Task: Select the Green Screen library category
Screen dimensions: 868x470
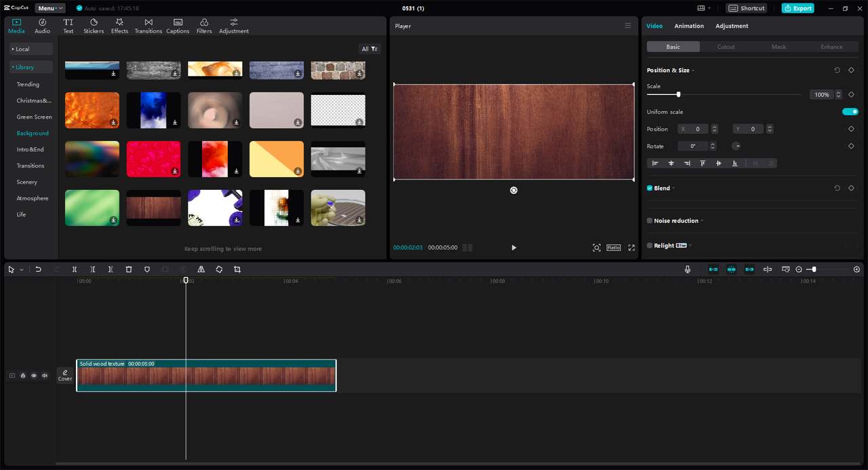Action: [34, 117]
